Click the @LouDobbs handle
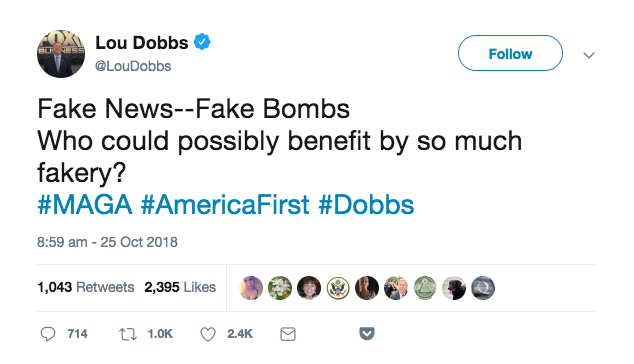Image resolution: width=634 pixels, height=364 pixels. 133,66
